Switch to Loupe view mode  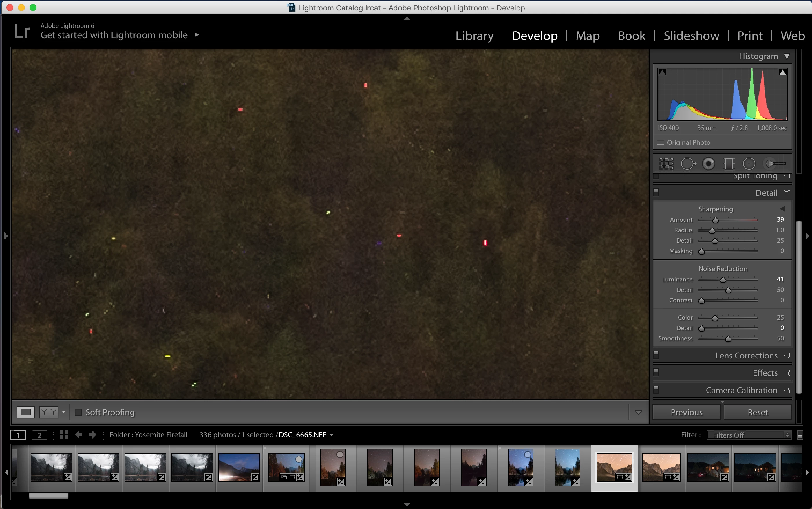tap(25, 412)
